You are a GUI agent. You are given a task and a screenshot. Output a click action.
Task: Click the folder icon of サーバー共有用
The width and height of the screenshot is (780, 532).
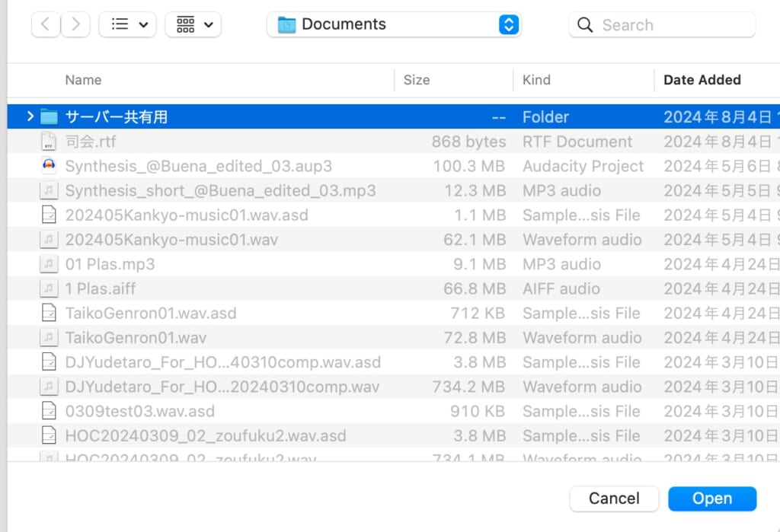[49, 116]
